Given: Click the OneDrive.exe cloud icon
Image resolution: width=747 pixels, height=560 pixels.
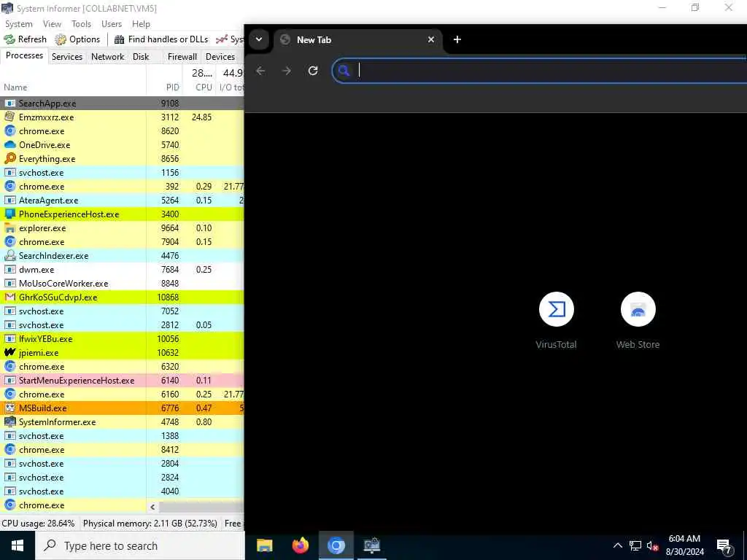Looking at the screenshot, I should 9,145.
